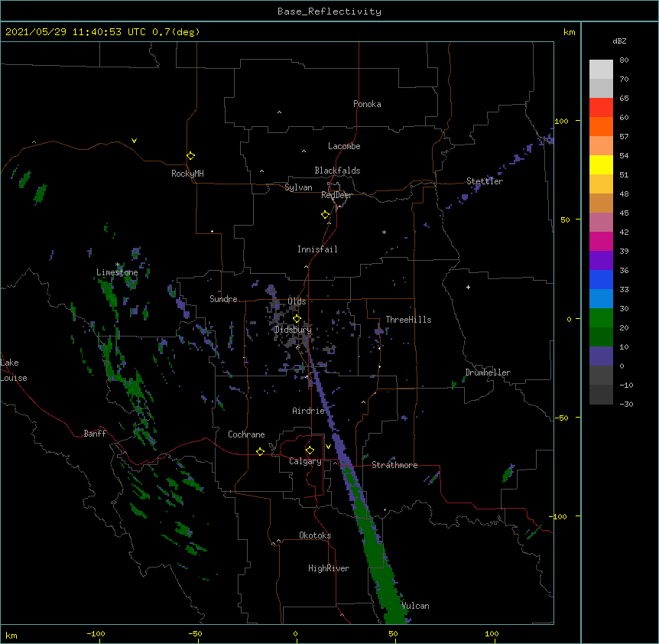This screenshot has width=659, height=644.
Task: Select the royal blue 33-36 dBZ swatch
Action: pyautogui.click(x=601, y=279)
